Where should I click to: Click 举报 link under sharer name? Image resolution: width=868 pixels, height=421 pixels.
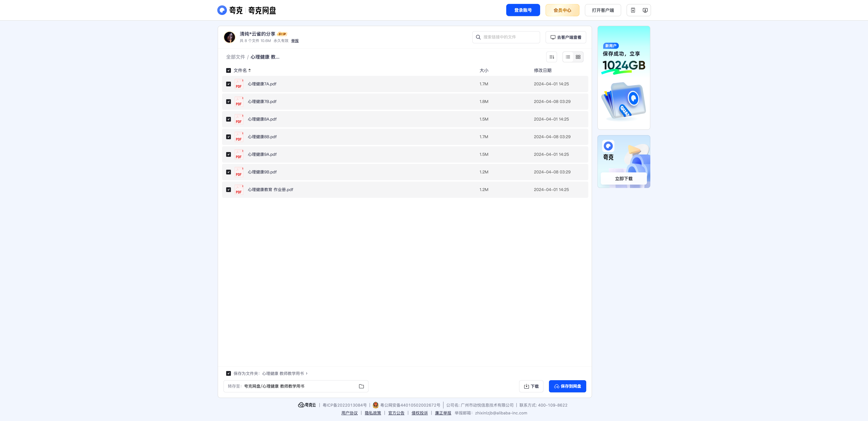[x=295, y=41]
